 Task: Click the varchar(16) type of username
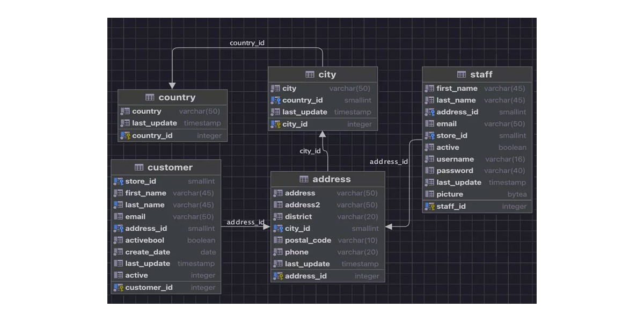pyautogui.click(x=505, y=159)
